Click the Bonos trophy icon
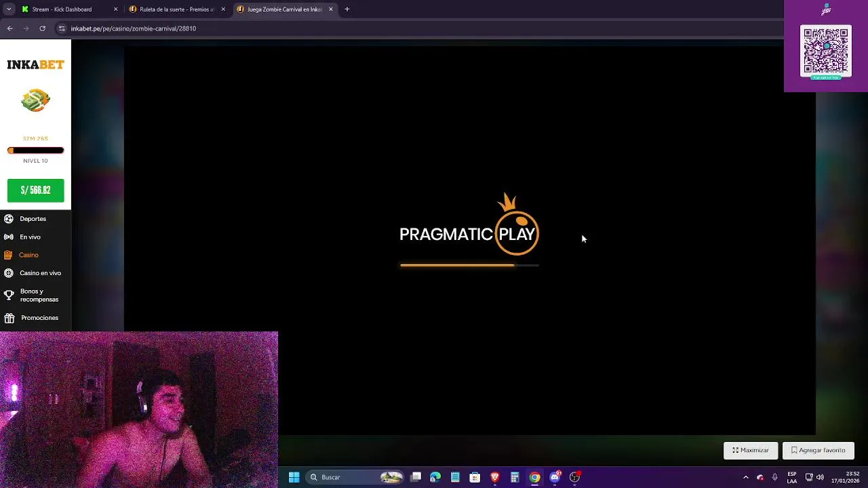 (9, 296)
